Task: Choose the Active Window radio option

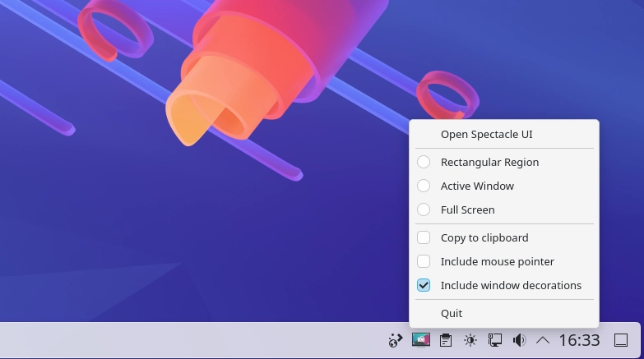Action: click(x=424, y=186)
